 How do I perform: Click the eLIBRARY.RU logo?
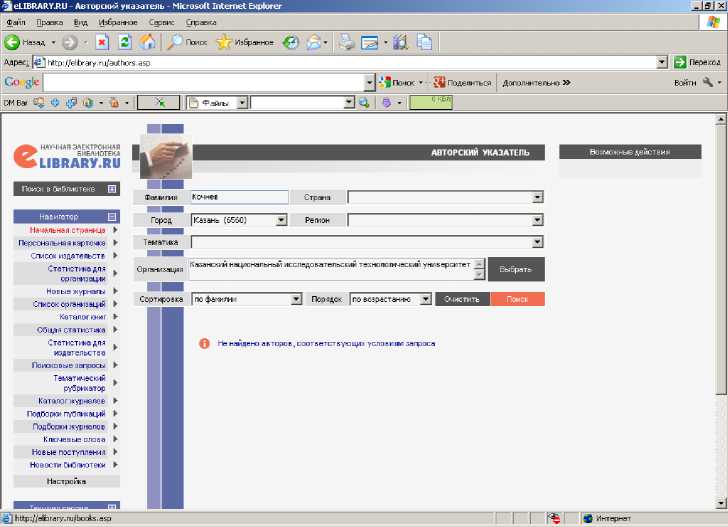[67, 156]
